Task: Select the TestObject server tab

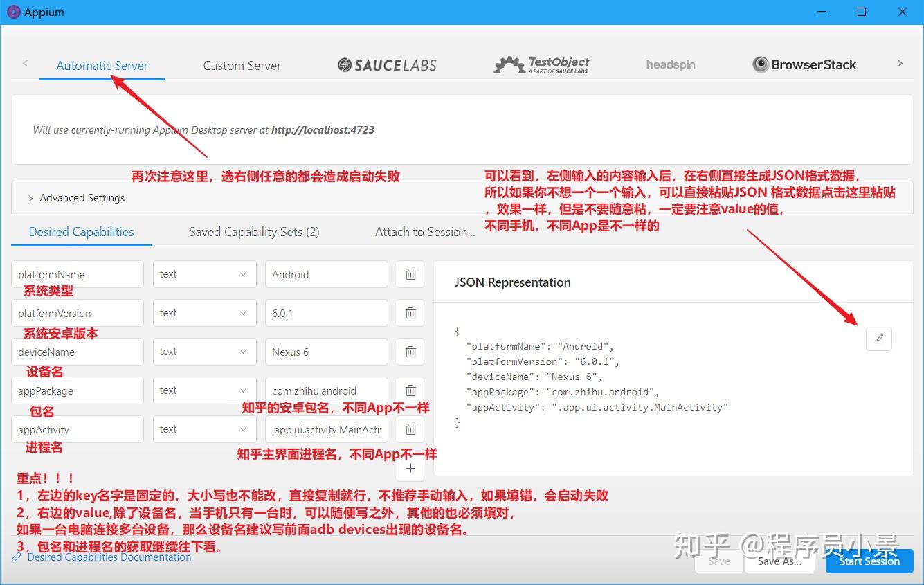Action: tap(541, 65)
